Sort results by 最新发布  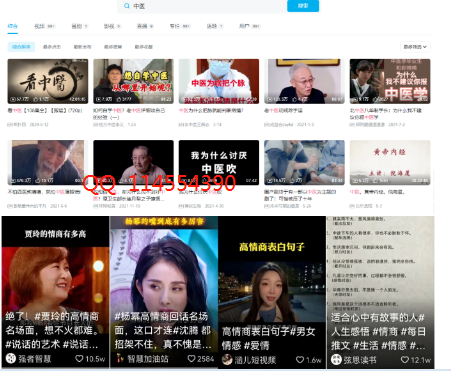click(x=82, y=47)
